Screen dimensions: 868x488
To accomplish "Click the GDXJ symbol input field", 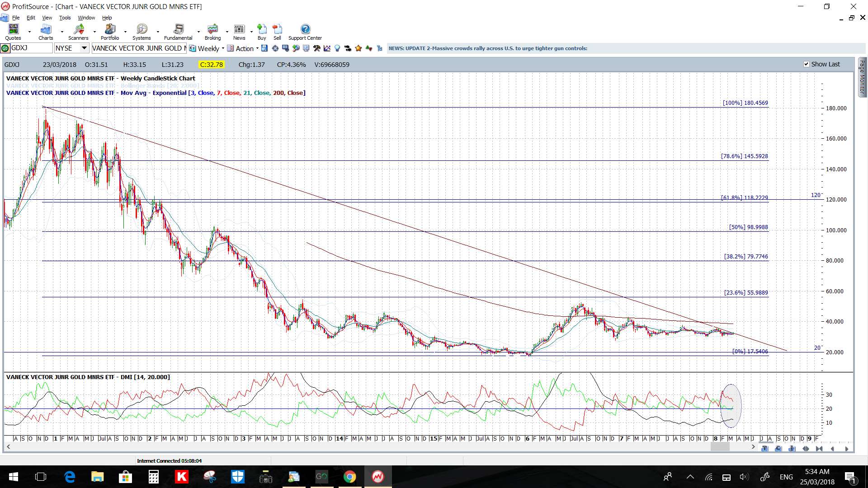I will pyautogui.click(x=31, y=48).
